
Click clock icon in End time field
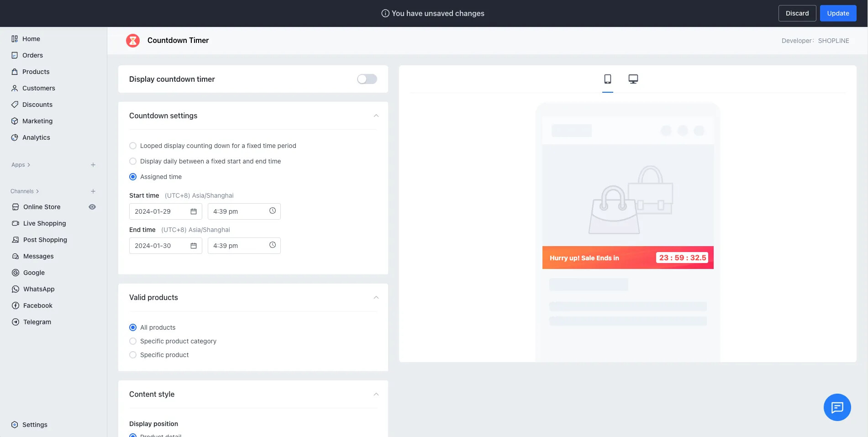(x=273, y=245)
